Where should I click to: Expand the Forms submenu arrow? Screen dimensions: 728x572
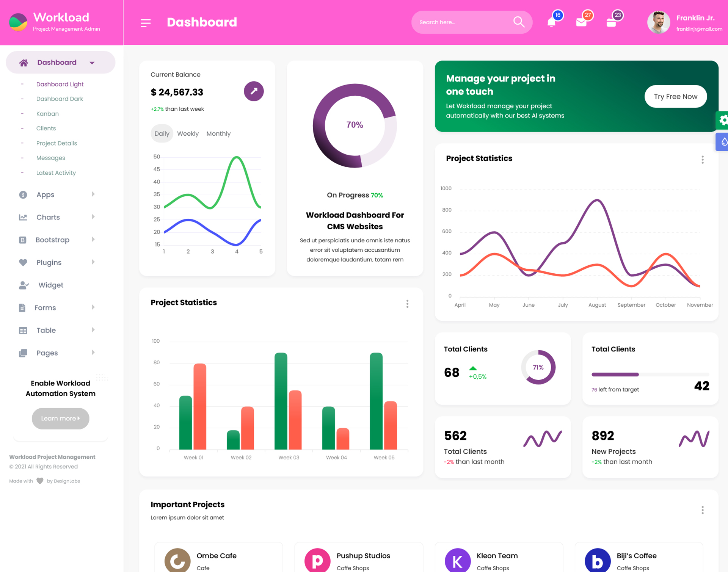coord(93,307)
